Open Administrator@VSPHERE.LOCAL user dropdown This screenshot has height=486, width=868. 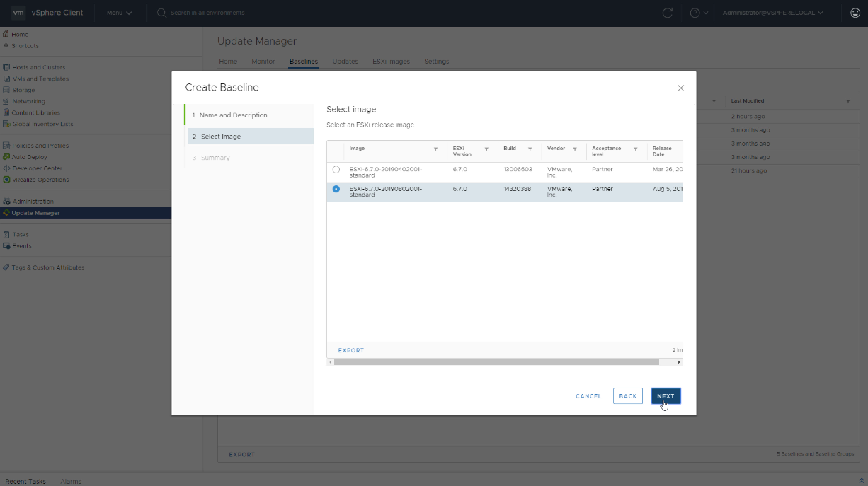click(775, 13)
